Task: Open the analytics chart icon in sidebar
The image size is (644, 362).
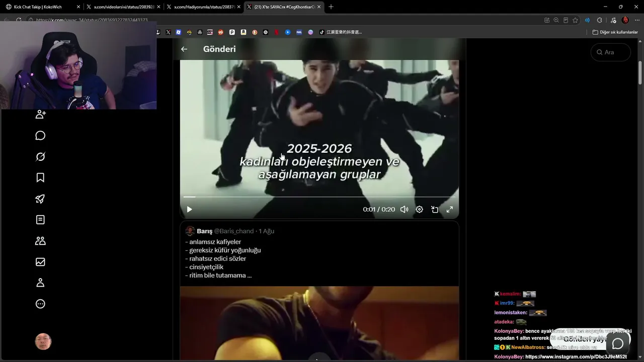Action: 41,262
